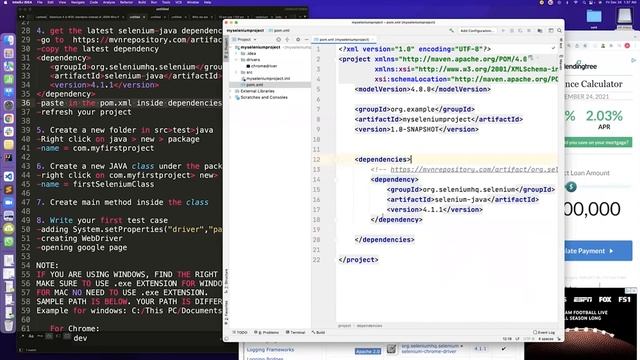Open Visual Studio Code from the Dock
This screenshot has height=360, width=640.
point(9,176)
